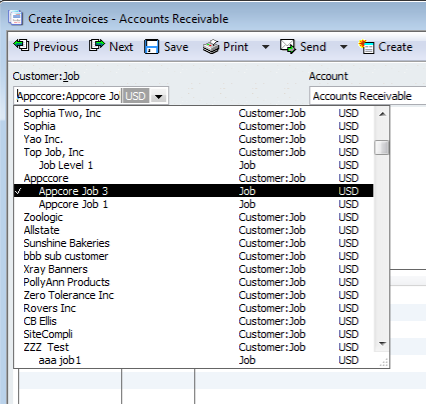Click the list scrollbar down arrow
Screen dimensions: 426x404
click(x=382, y=344)
